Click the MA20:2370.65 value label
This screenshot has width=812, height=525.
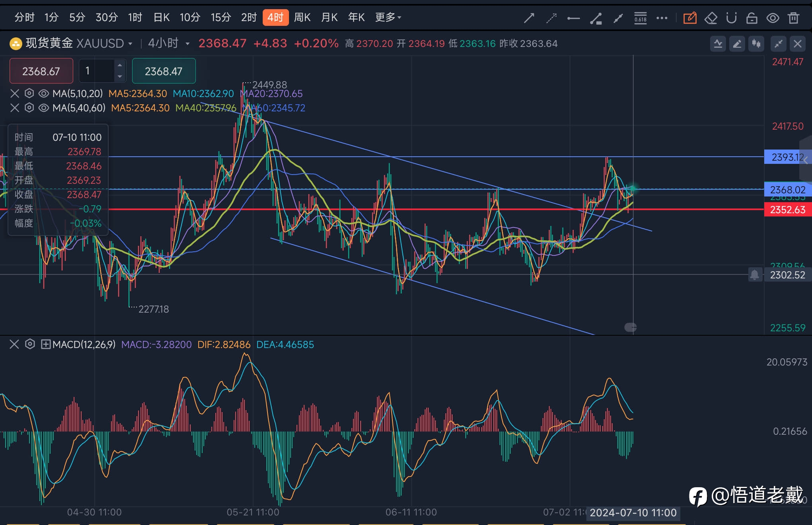coord(271,93)
